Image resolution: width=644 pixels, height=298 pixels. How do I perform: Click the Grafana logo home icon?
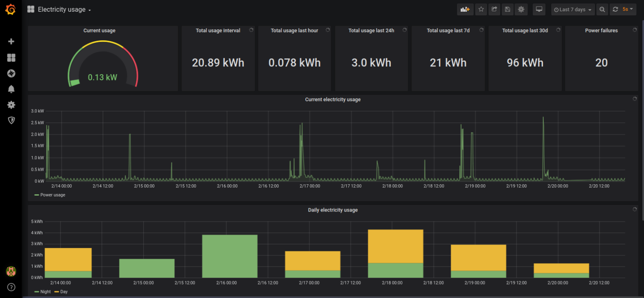tap(11, 10)
